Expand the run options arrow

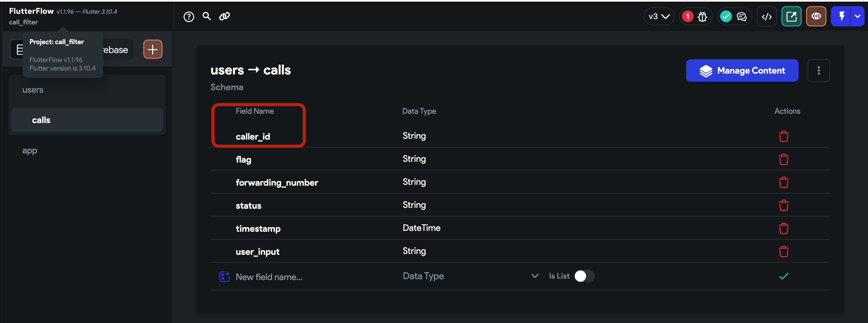coord(858,16)
